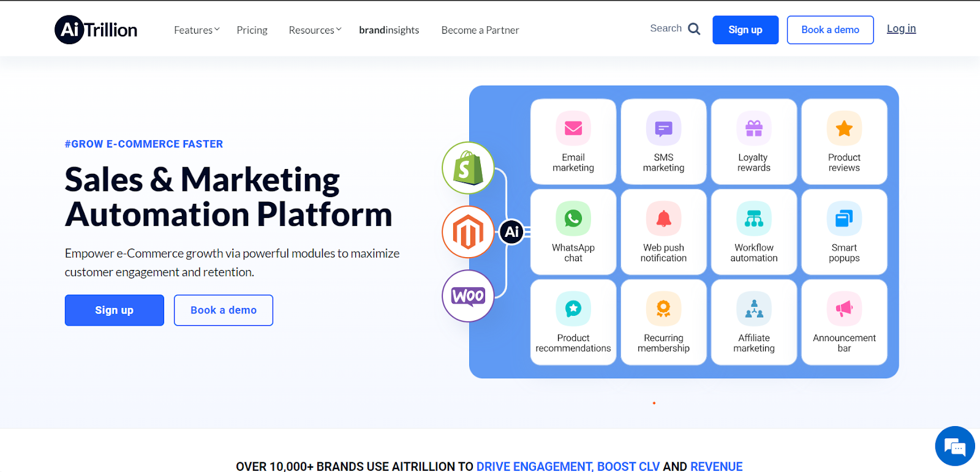
Task: Click the orange carousel dot indicator
Action: pos(654,403)
